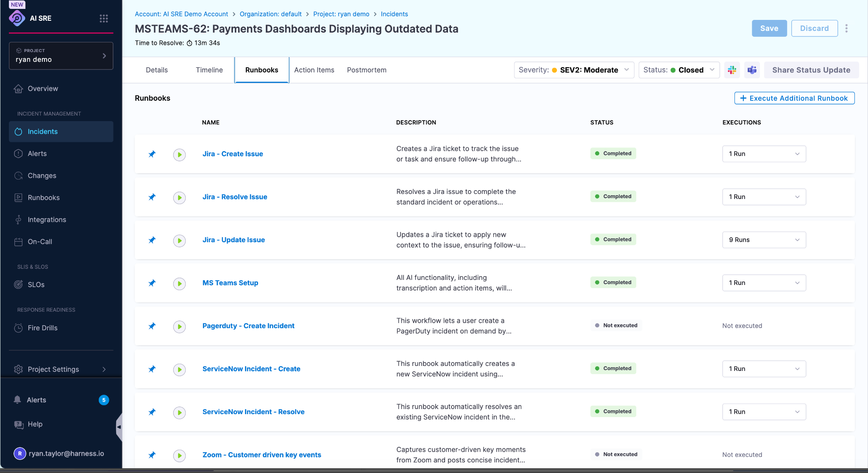Viewport: 868px width, 473px height.
Task: Open Microsoft Teams icon next to Slack
Action: pyautogui.click(x=752, y=70)
